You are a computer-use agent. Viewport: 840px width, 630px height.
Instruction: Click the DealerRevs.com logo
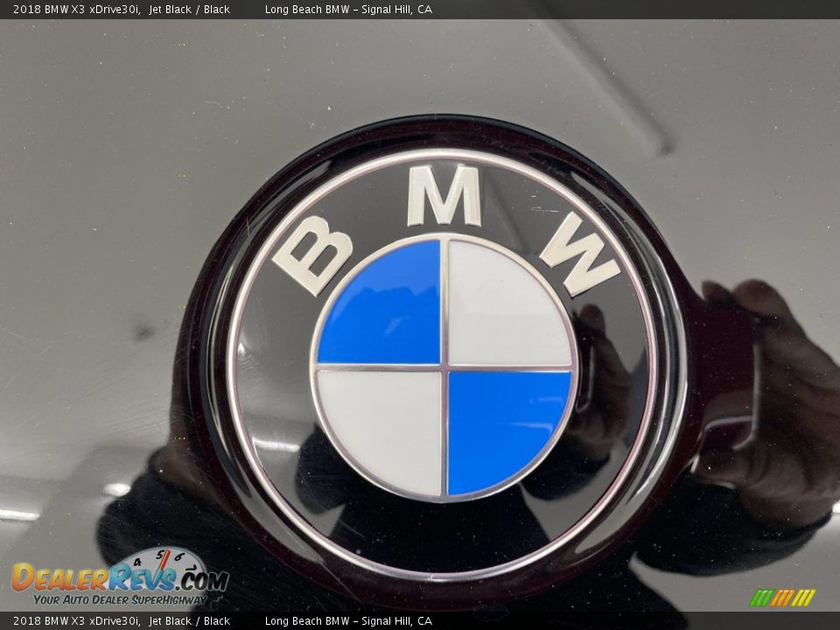tap(121, 577)
